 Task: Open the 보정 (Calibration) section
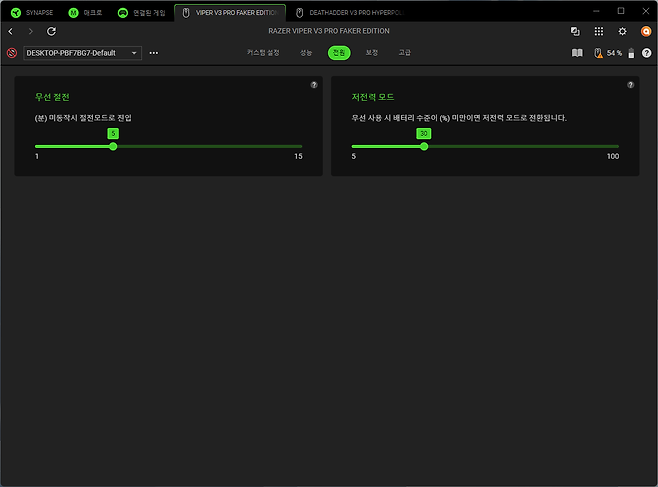point(372,52)
